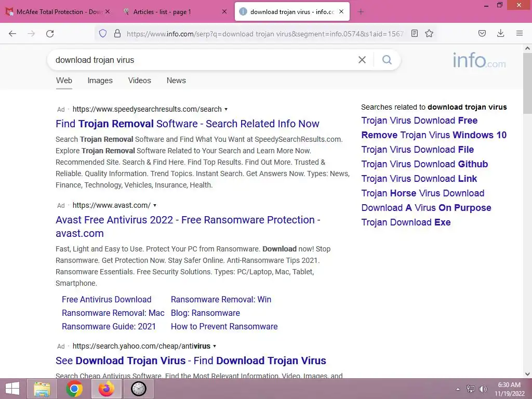Open related search Trojan Download Exe
Screen dimensions: 532x399
406,222
